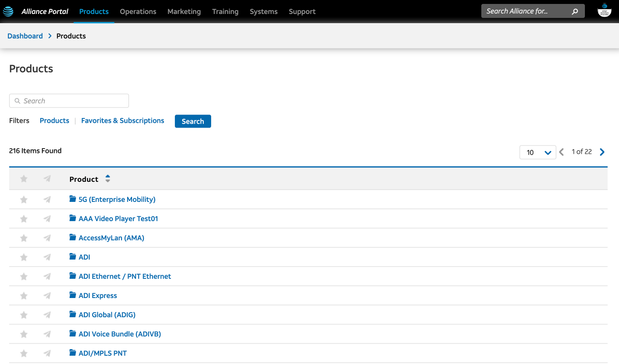Viewport: 619px width, 364px height.
Task: Open the ADI product link
Action: tap(84, 257)
